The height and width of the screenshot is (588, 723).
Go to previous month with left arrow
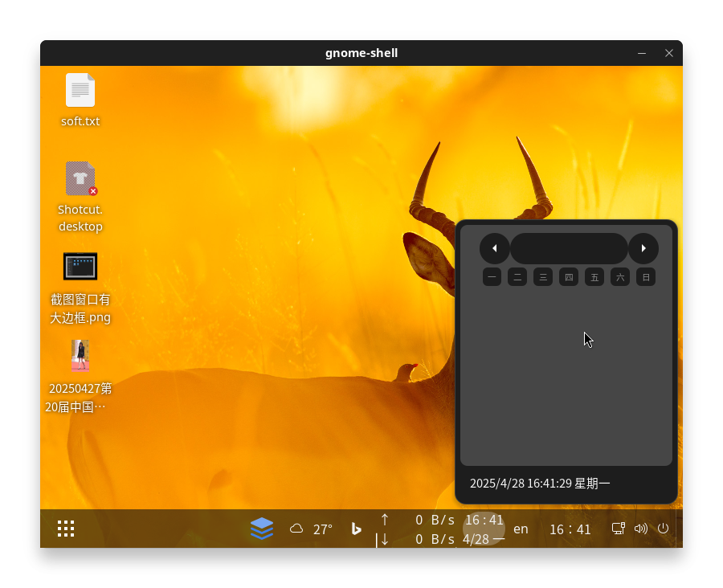point(495,248)
